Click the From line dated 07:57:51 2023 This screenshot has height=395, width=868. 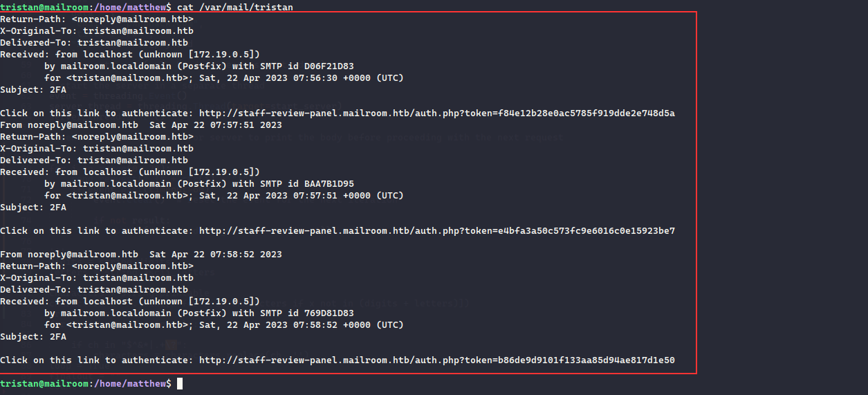point(141,125)
